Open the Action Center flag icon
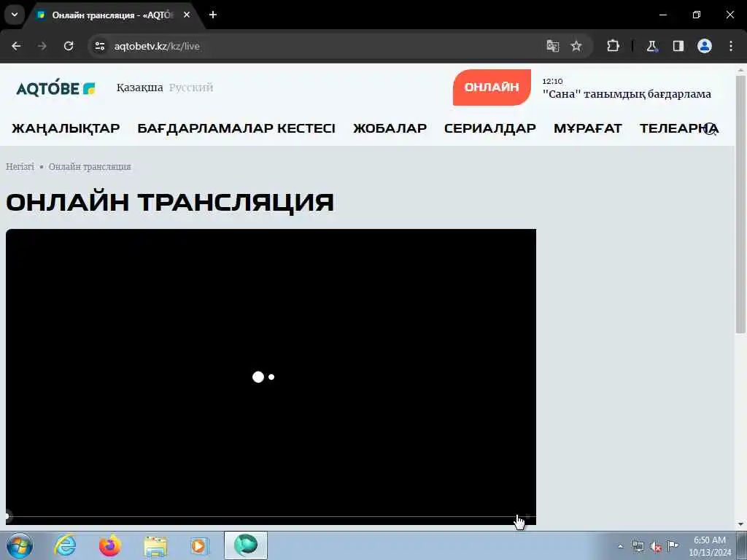 click(x=673, y=545)
